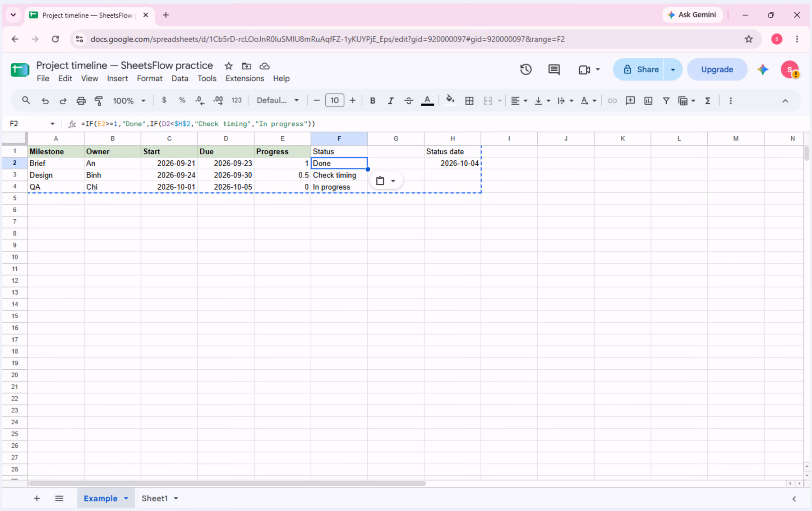This screenshot has height=511, width=812.
Task: Toggle italic formatting
Action: [391, 101]
